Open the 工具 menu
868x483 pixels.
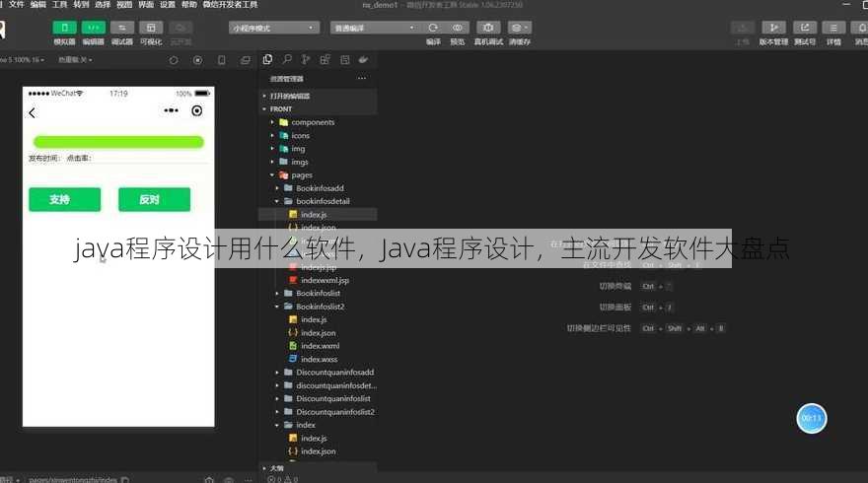coord(59,4)
